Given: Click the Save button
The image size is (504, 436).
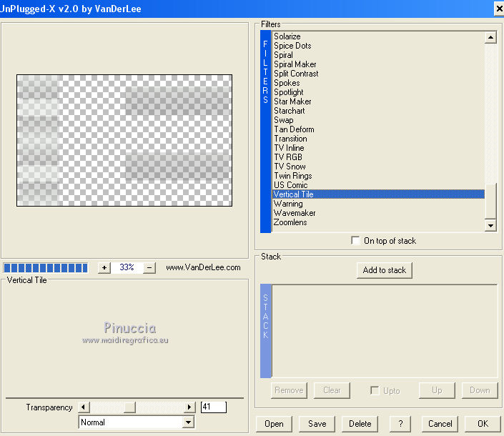Looking at the screenshot, I should (317, 424).
